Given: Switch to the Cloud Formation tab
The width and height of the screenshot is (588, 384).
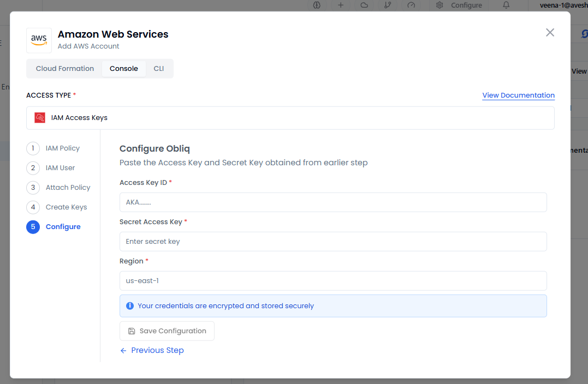Looking at the screenshot, I should pos(65,69).
